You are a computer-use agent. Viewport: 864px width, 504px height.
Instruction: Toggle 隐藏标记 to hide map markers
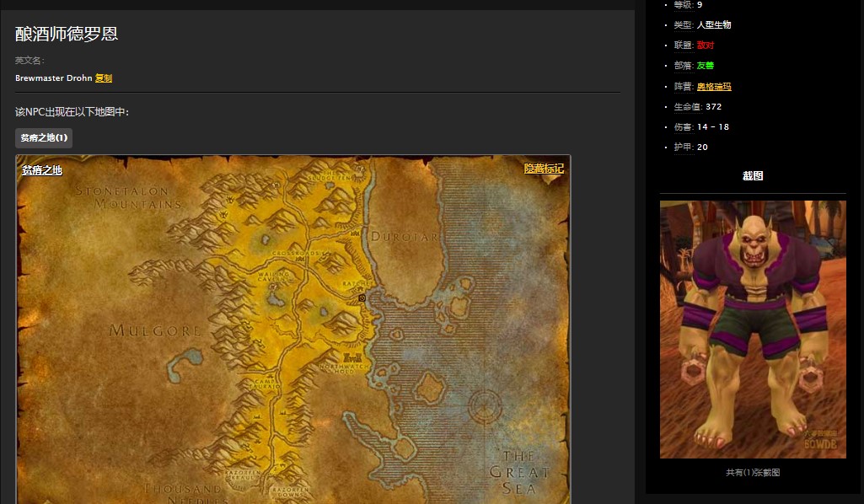(544, 169)
